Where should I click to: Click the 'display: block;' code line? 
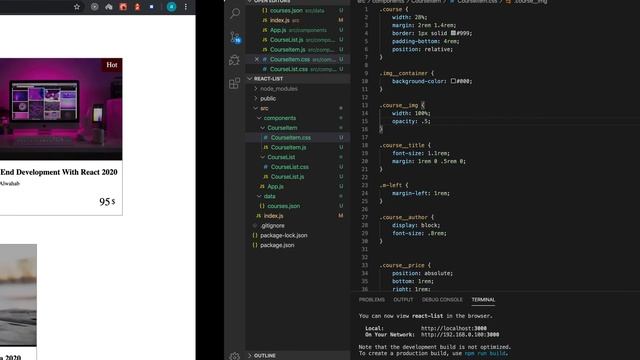click(x=416, y=225)
